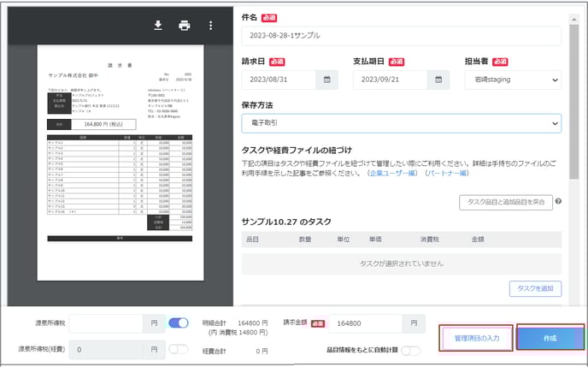Enable 品目情報をもとに自動計算 toggle

(x=410, y=351)
